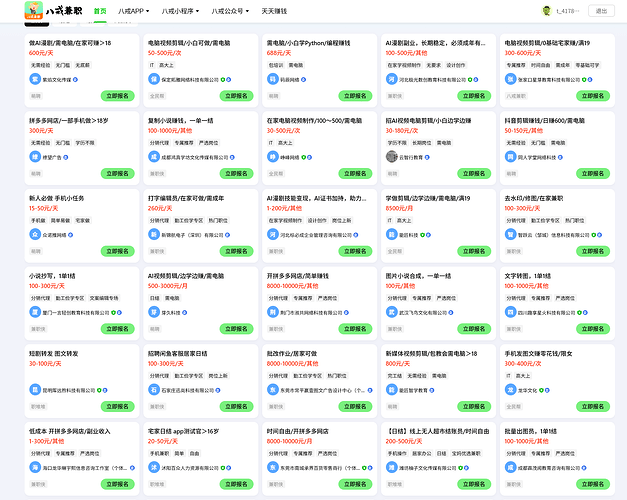Click company avatar on 手机发图文赚零花钱 card
Viewport: 627px width, 500px height.
click(x=510, y=390)
